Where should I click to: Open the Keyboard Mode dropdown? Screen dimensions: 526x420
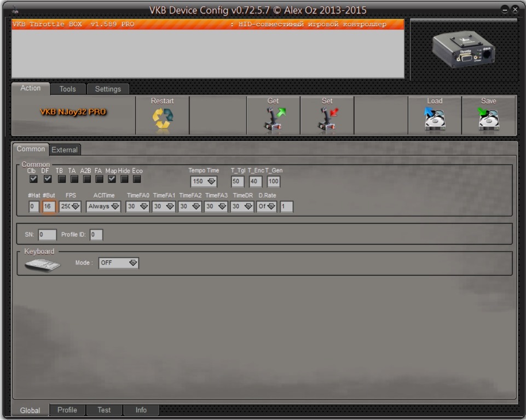tap(119, 263)
